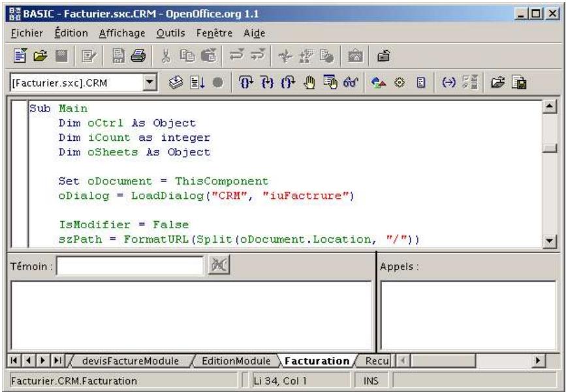Open the Aide menu
This screenshot has width=566, height=392.
click(x=255, y=33)
